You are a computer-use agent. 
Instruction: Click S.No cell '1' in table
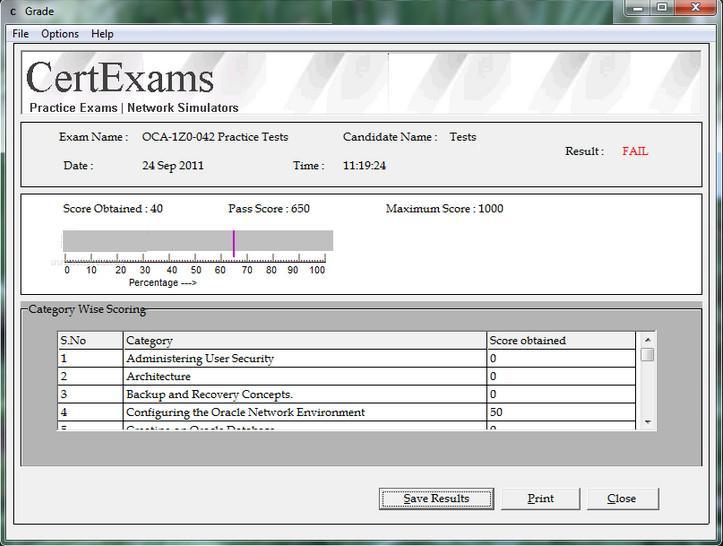pos(90,358)
